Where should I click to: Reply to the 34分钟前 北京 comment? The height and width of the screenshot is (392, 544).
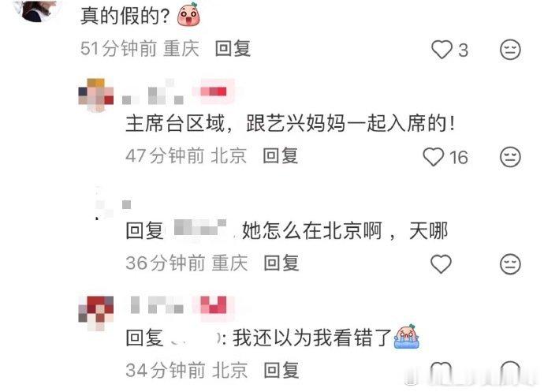coord(281,370)
